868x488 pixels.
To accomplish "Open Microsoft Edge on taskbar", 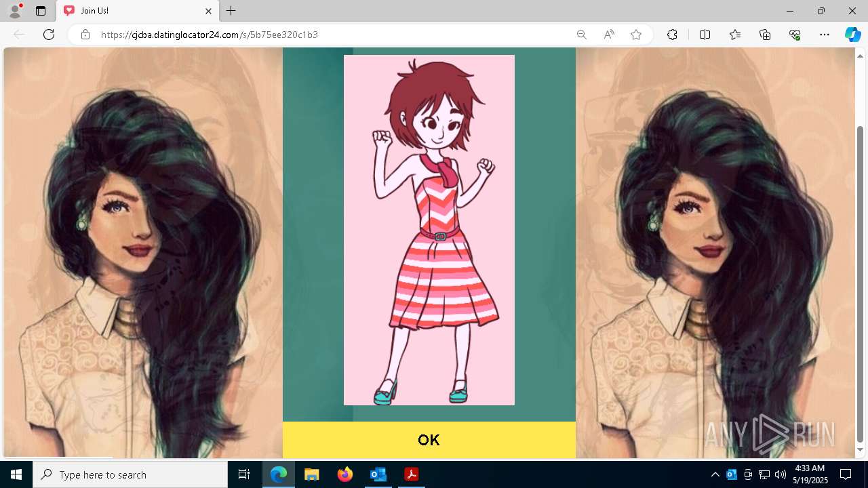I will [x=279, y=474].
